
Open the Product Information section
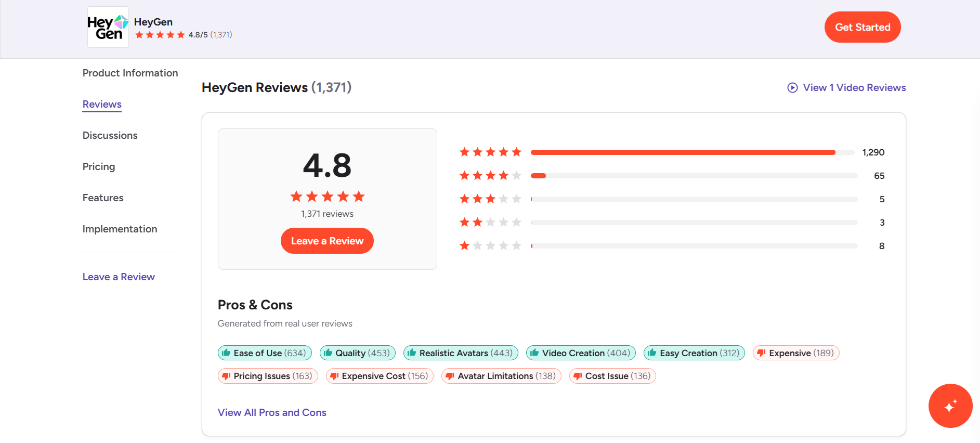pyautogui.click(x=130, y=73)
